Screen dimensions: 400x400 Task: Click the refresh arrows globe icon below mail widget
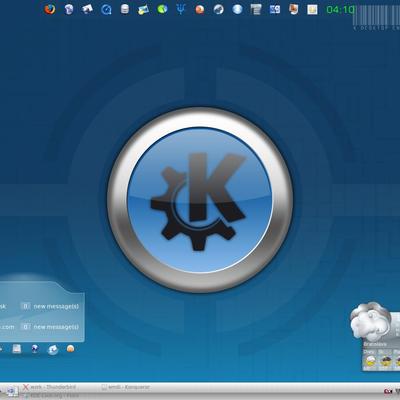pyautogui.click(x=53, y=349)
